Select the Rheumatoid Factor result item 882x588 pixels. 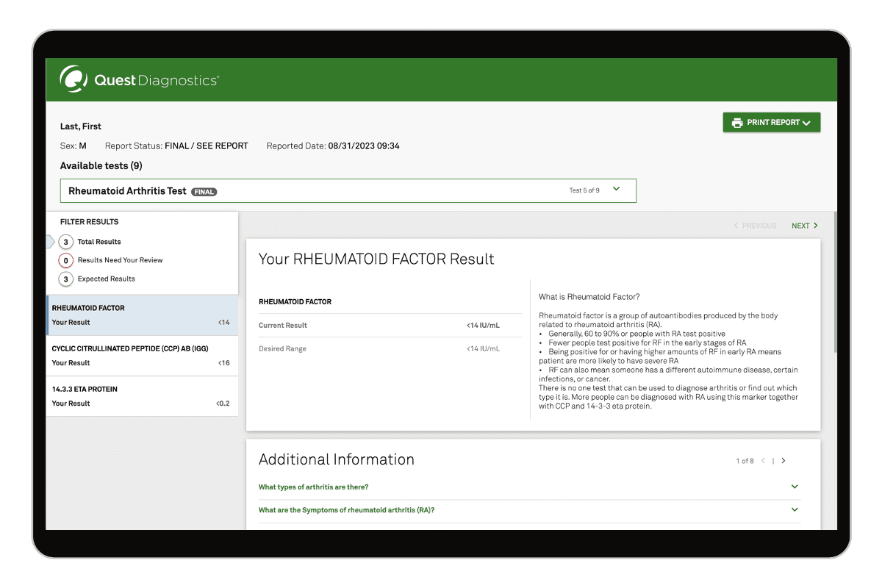click(141, 315)
